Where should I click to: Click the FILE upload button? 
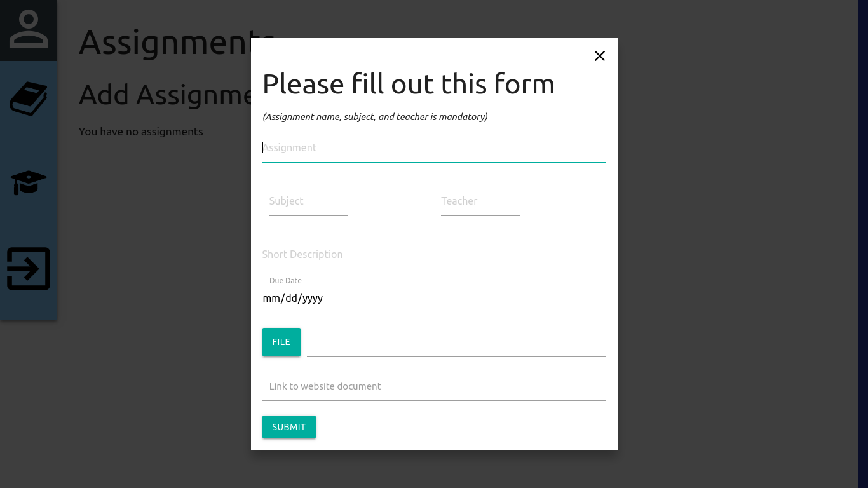click(x=281, y=342)
